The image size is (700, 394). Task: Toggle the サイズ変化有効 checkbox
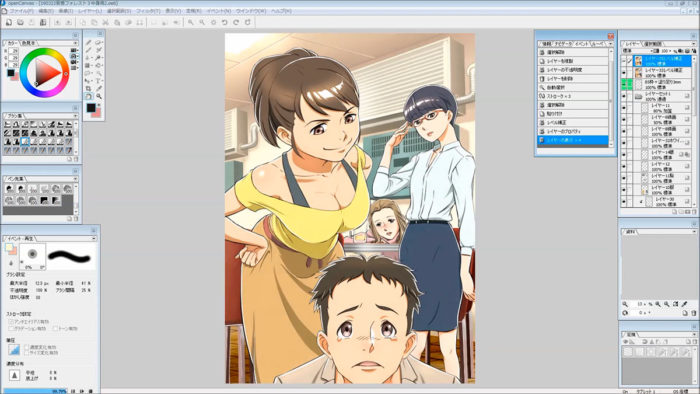point(26,353)
